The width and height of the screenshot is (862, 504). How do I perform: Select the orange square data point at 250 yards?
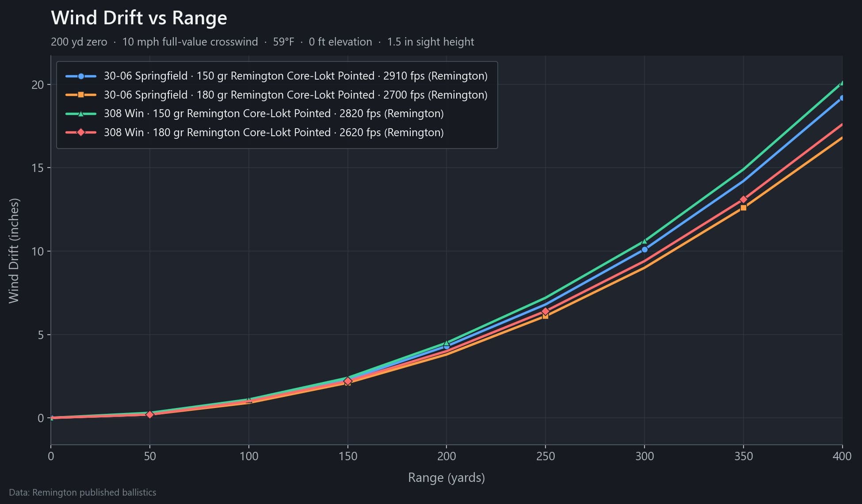[545, 316]
